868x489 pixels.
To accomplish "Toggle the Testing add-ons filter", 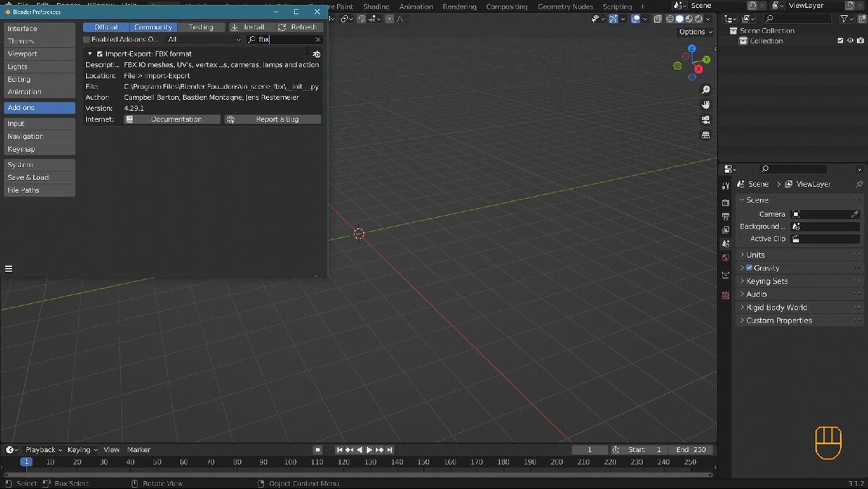I will point(201,27).
